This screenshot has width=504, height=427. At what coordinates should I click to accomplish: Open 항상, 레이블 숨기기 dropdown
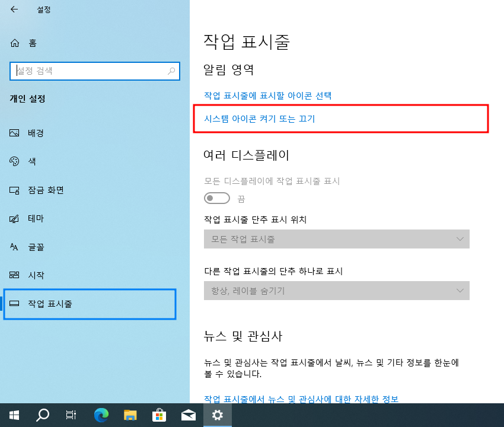tap(337, 291)
